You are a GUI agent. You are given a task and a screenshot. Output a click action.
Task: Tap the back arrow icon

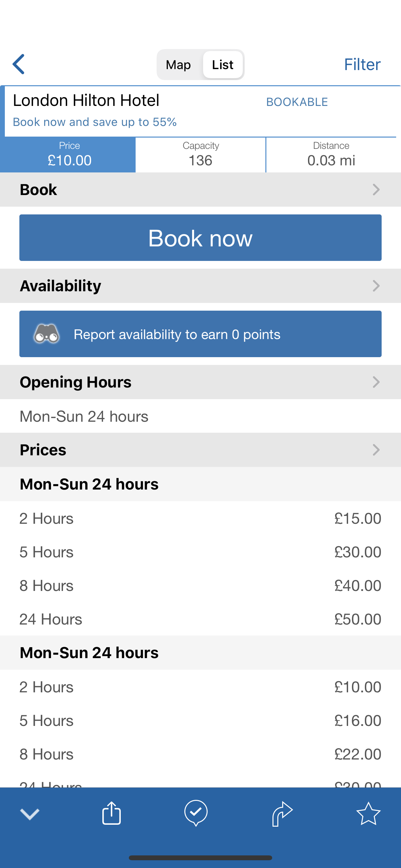pyautogui.click(x=18, y=64)
